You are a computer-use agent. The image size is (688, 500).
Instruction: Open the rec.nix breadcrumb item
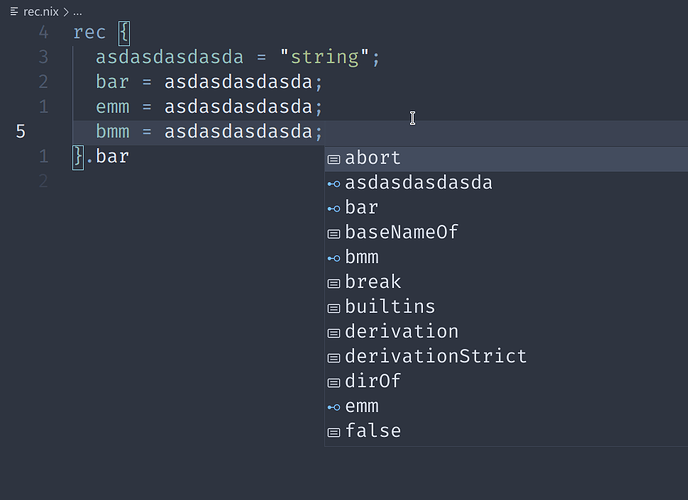[x=41, y=12]
